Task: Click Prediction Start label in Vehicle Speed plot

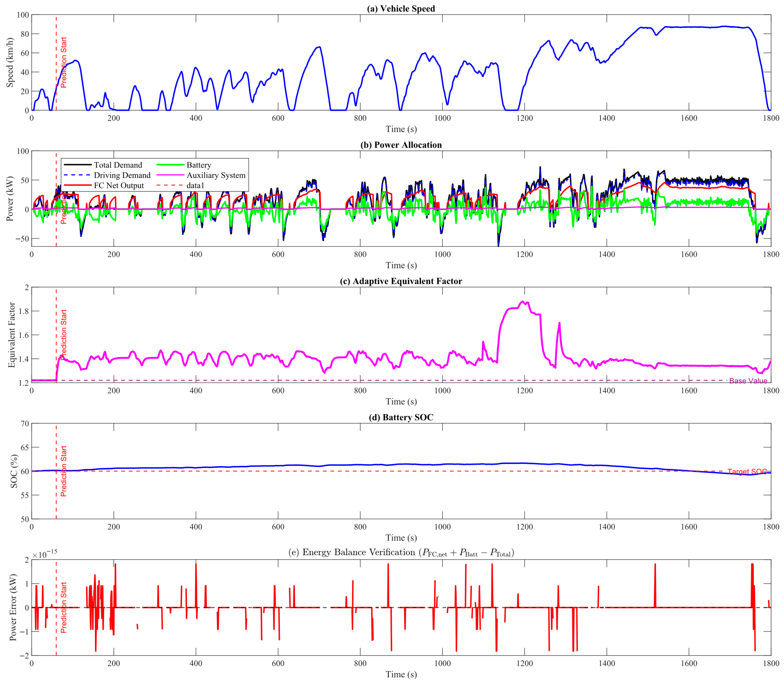Action: (x=64, y=62)
